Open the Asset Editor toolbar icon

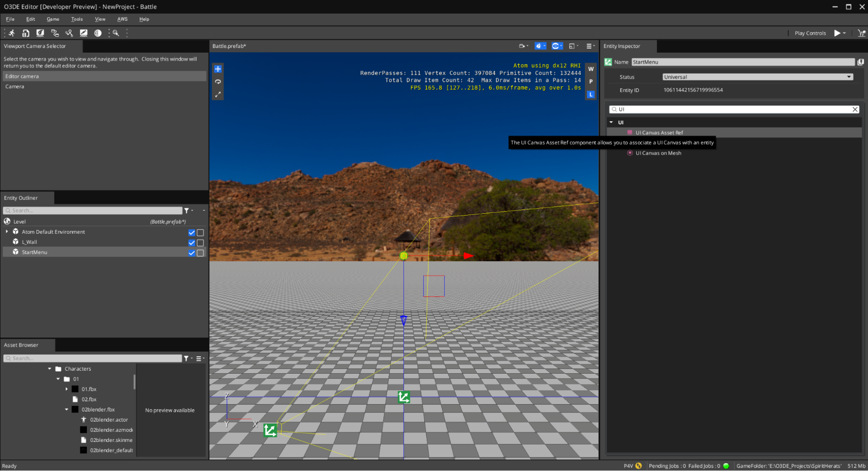click(x=26, y=33)
